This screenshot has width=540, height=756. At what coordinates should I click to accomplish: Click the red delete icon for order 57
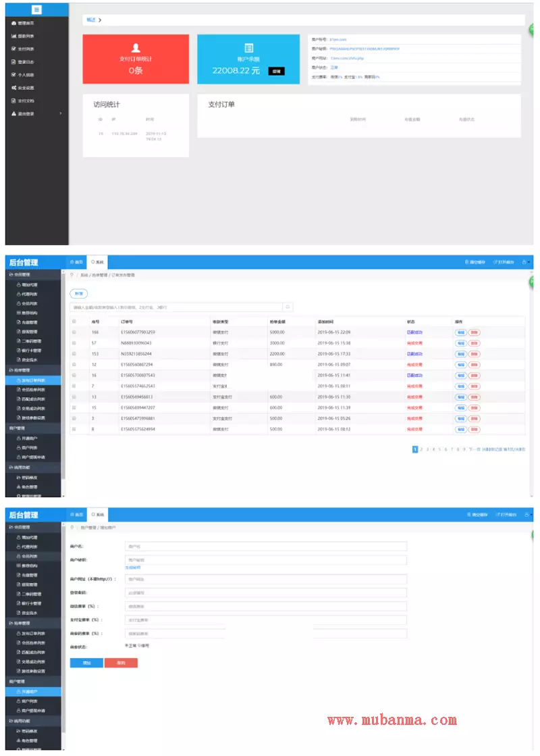point(475,343)
